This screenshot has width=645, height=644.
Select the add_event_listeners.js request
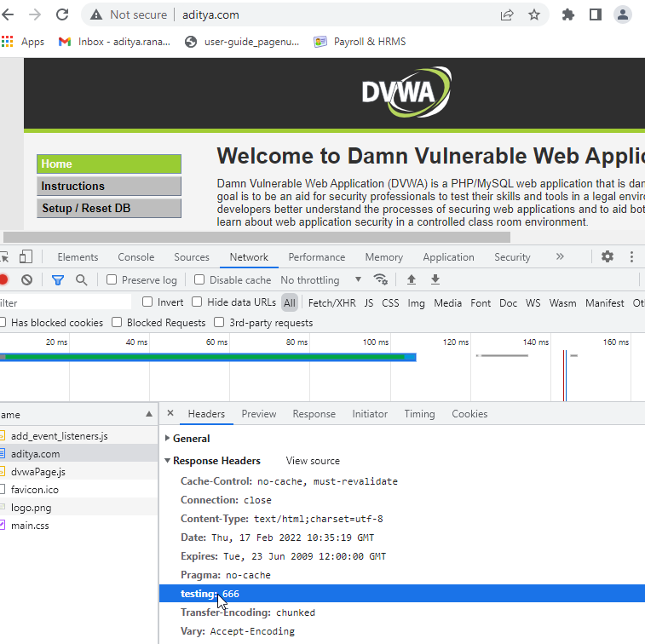[78, 436]
